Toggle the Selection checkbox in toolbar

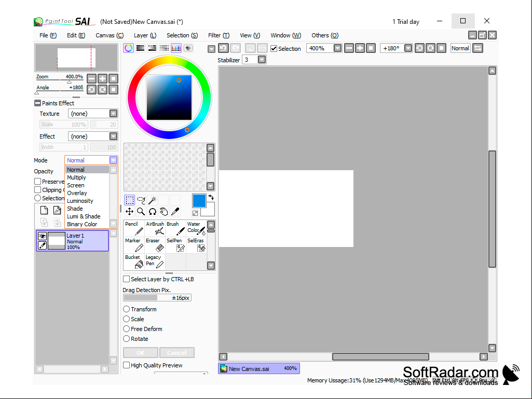(274, 49)
